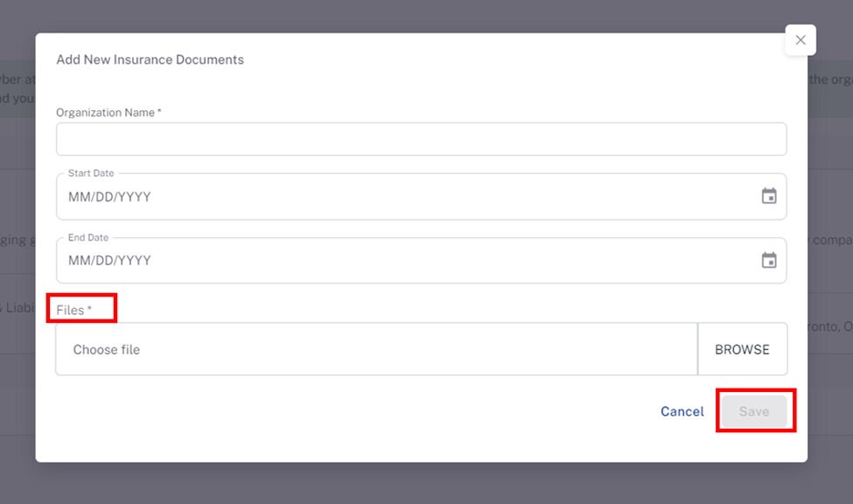Click the hidden "Liabi" text behind dialog
The image size is (853, 504).
17,307
